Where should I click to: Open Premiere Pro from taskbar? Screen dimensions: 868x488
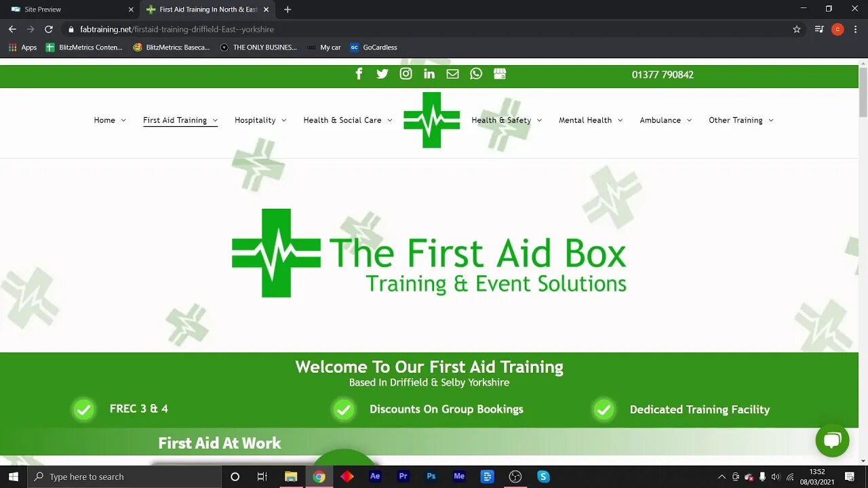(403, 476)
